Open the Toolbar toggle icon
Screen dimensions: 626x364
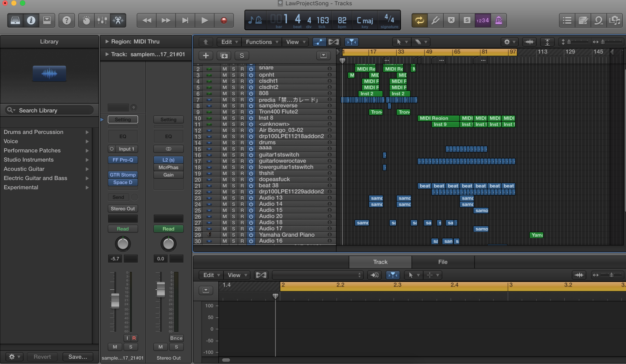coord(47,20)
